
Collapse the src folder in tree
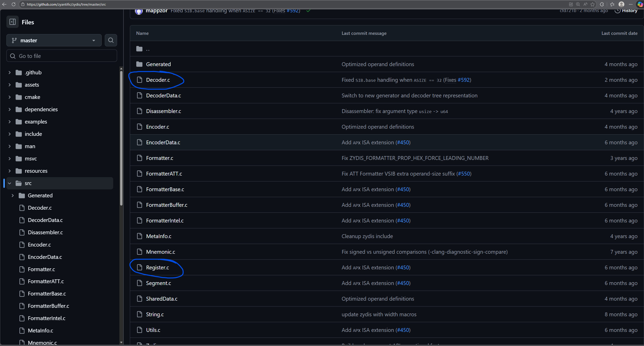(10, 183)
